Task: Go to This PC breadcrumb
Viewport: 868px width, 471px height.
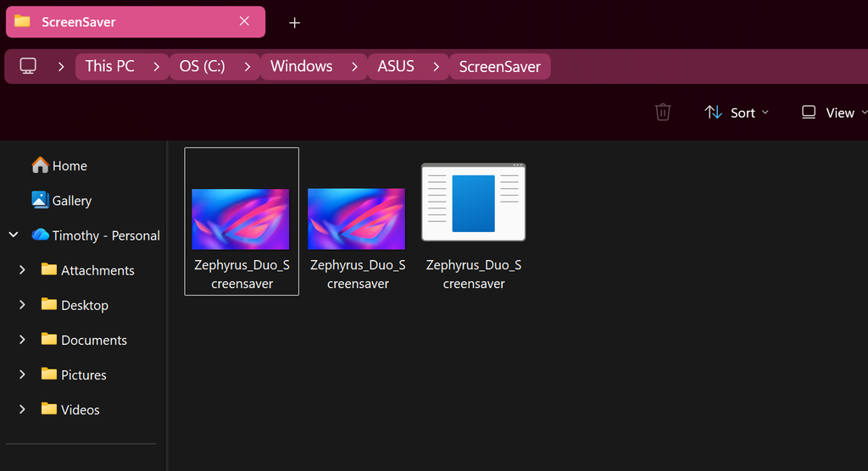Action: [x=109, y=66]
